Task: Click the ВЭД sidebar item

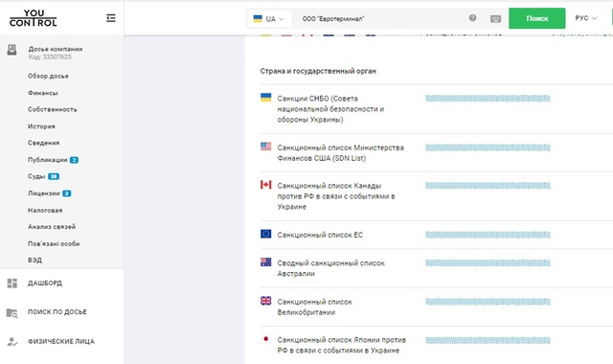Action: pyautogui.click(x=34, y=260)
